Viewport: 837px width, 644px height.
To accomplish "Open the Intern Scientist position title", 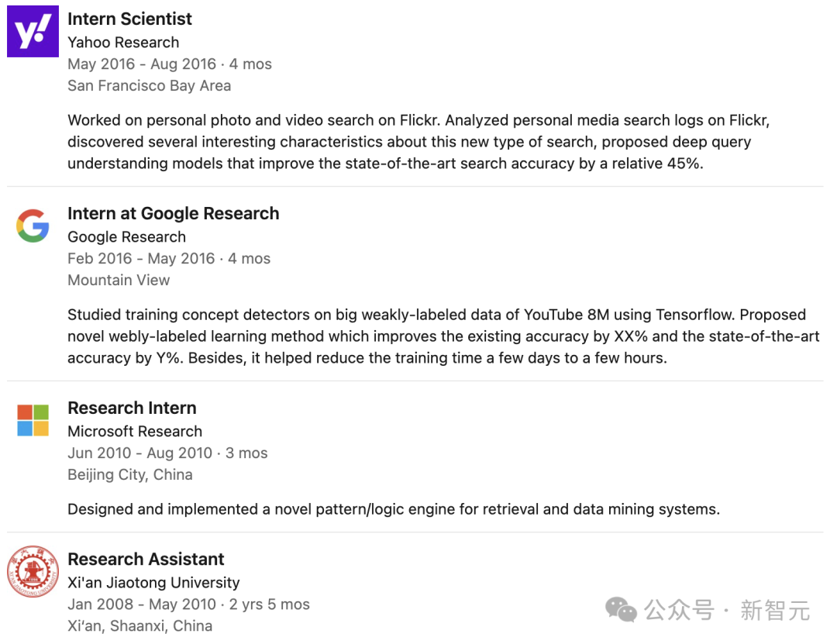I will [x=129, y=19].
